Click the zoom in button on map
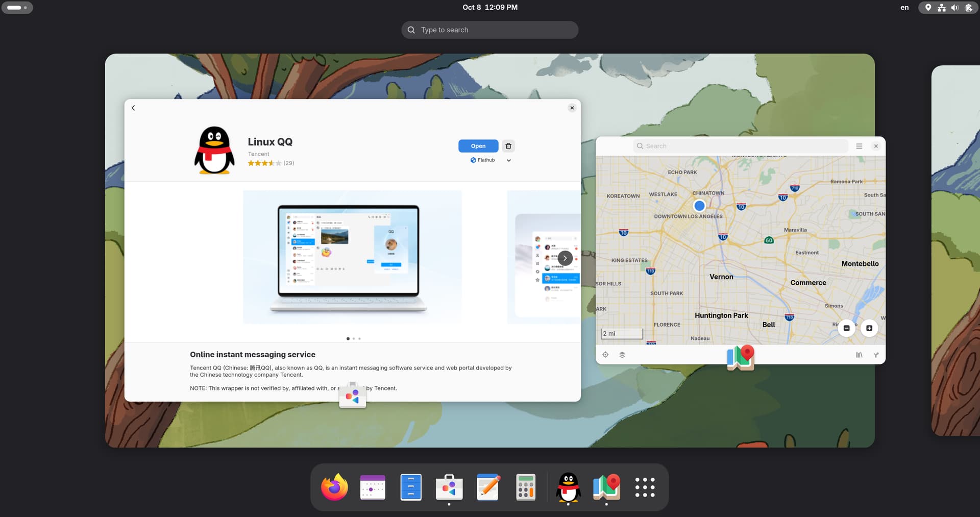 click(x=869, y=328)
